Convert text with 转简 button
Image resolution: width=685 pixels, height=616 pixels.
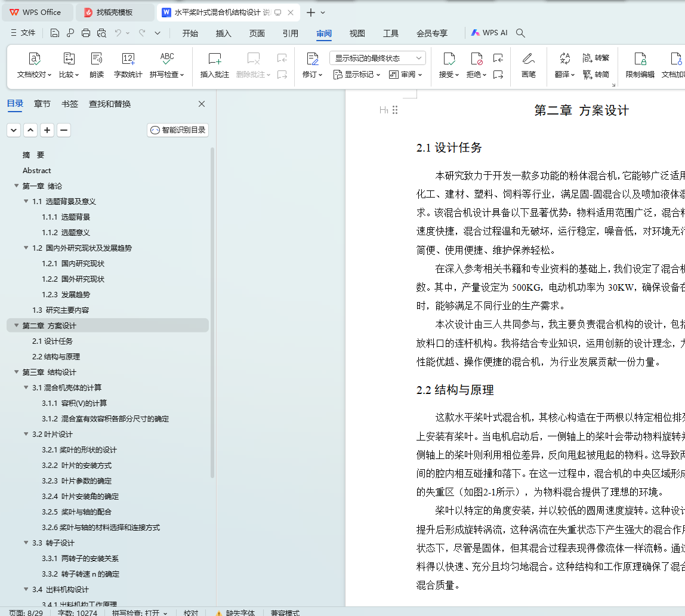(596, 75)
